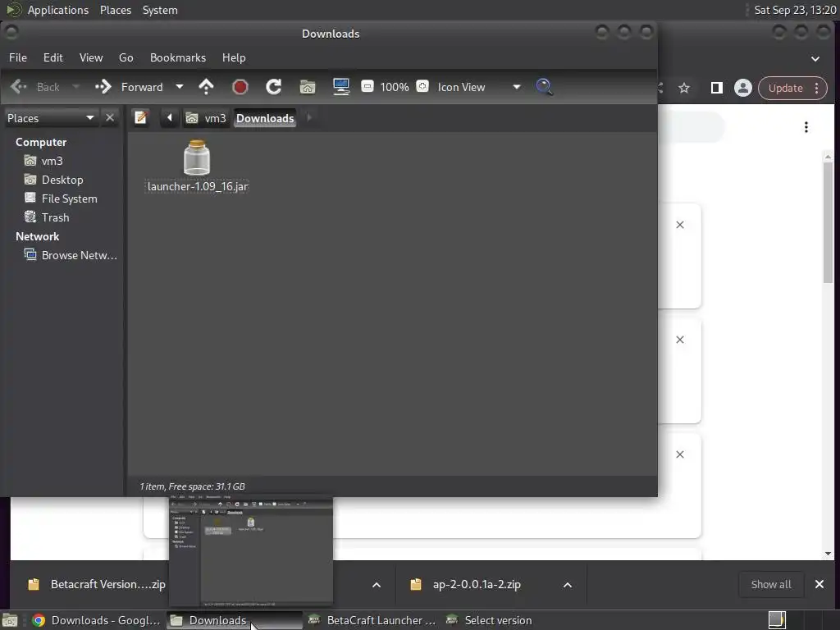Open ap-2-0.0.1a-2.zip in download shelf
The image size is (840, 630).
coord(468,584)
